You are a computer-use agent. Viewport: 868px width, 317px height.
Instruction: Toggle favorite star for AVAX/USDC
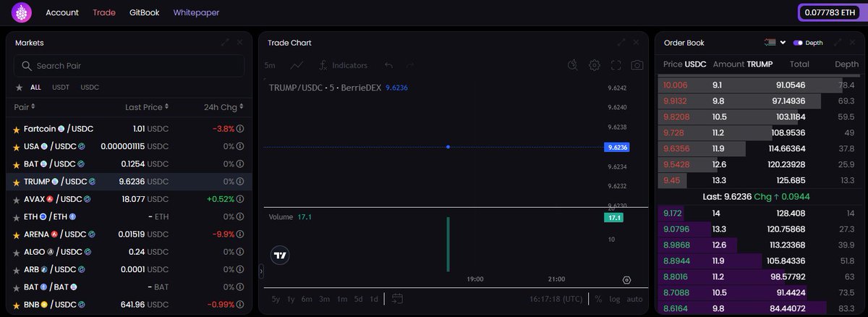[17, 199]
